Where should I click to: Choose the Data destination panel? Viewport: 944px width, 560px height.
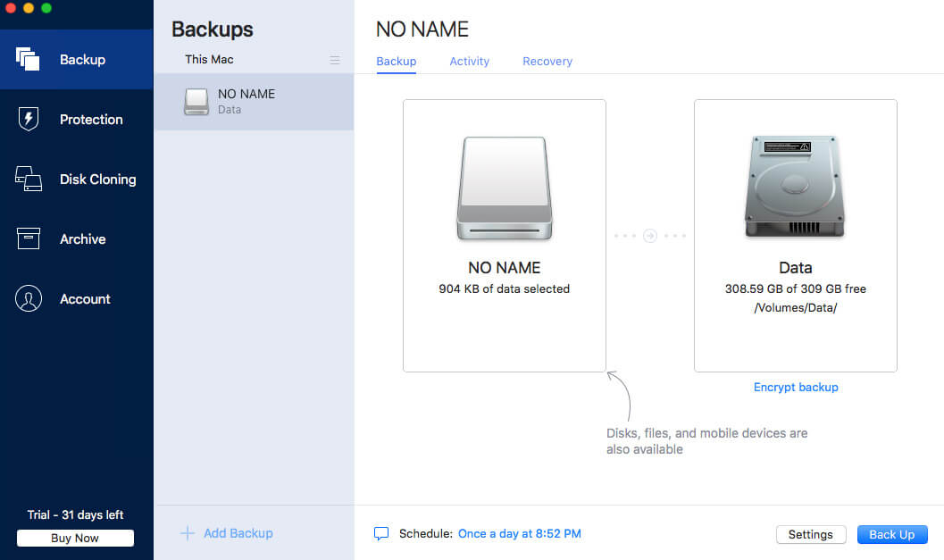[x=795, y=235]
